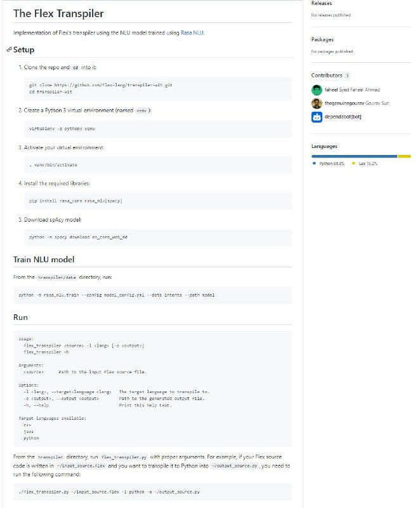Click the blue Python segment of language bar

[354, 156]
